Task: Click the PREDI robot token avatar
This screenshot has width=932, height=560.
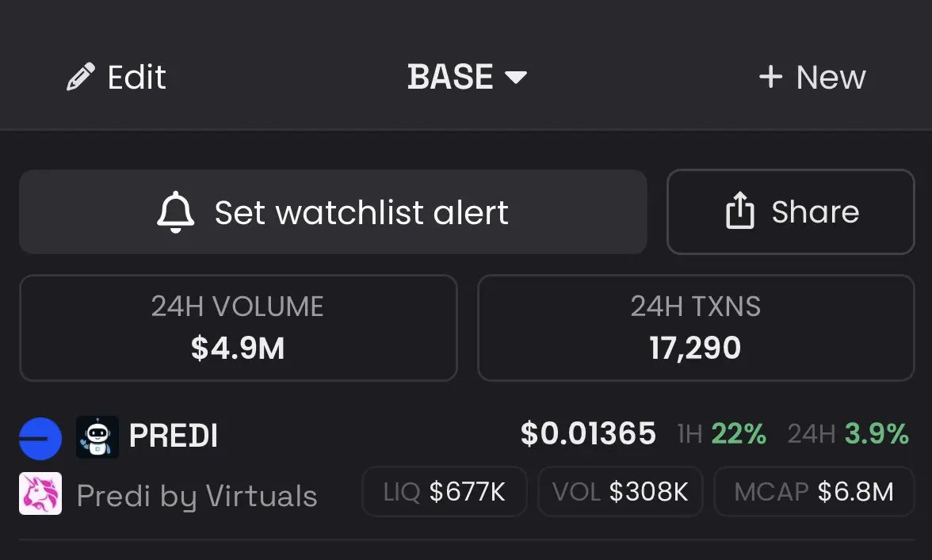Action: pos(97,437)
